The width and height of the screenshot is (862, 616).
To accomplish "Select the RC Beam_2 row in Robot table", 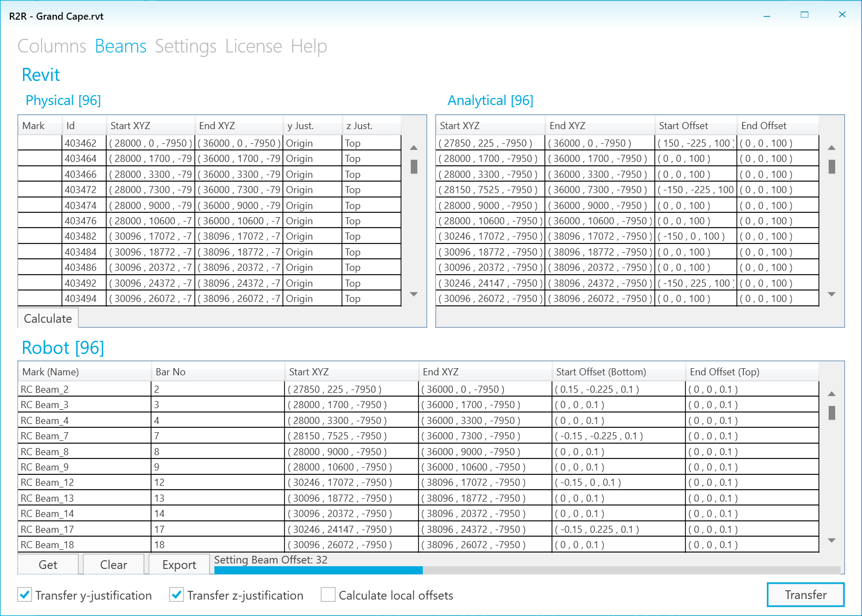I will [x=418, y=390].
